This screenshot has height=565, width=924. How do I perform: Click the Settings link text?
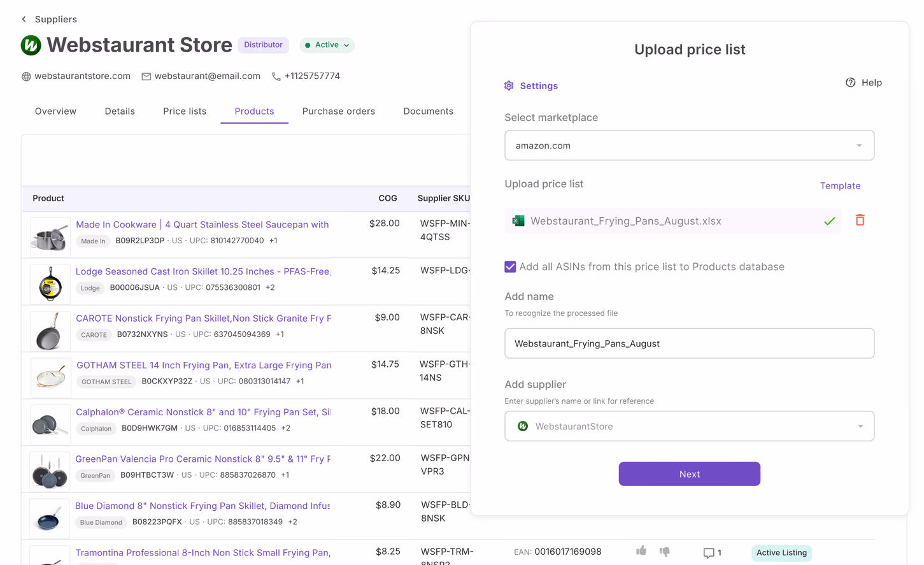coord(539,86)
